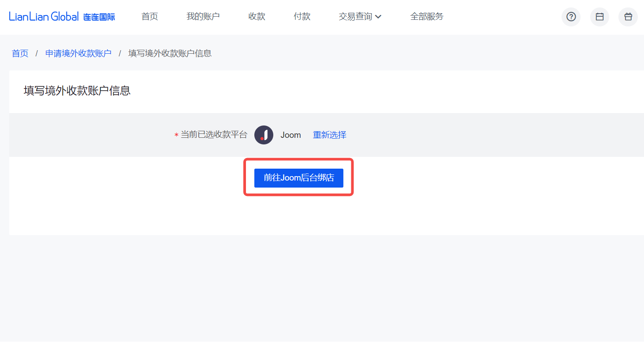
Task: Open 全部服务 navigation item
Action: (427, 17)
